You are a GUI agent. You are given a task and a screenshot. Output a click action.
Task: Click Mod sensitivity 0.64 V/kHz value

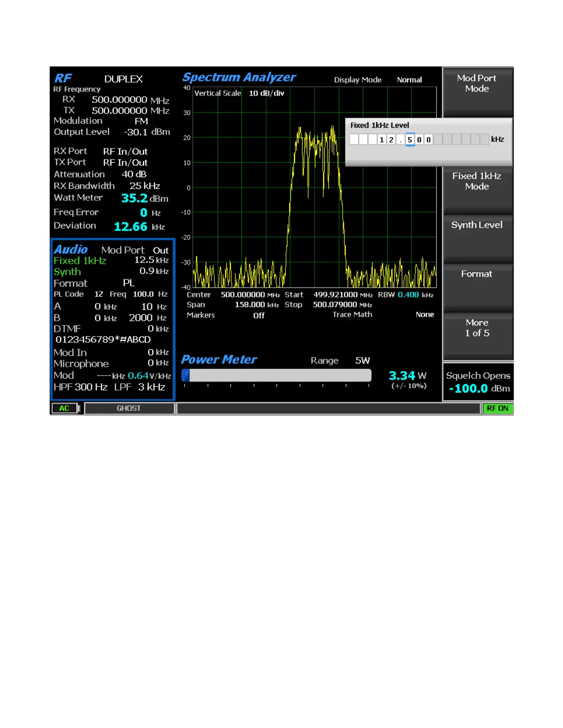pyautogui.click(x=149, y=376)
